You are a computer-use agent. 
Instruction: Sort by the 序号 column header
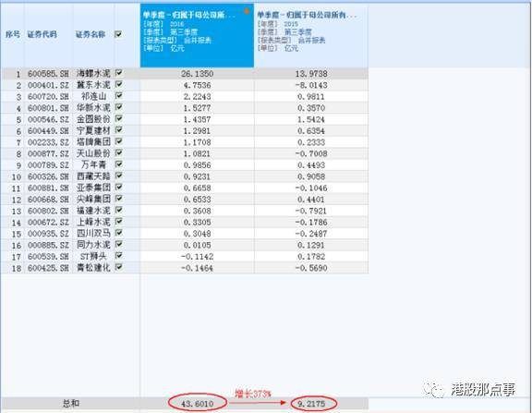tap(13, 34)
